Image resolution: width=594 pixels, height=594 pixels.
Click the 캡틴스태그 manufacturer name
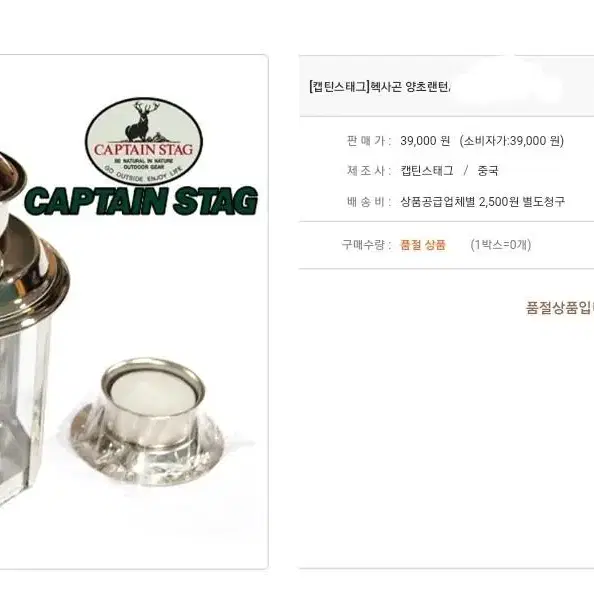point(427,171)
